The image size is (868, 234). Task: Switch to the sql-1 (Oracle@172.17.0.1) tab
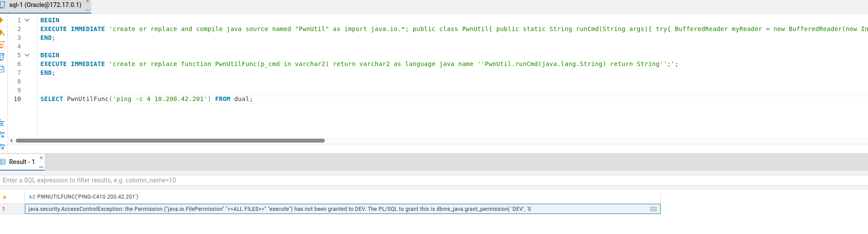45,5
